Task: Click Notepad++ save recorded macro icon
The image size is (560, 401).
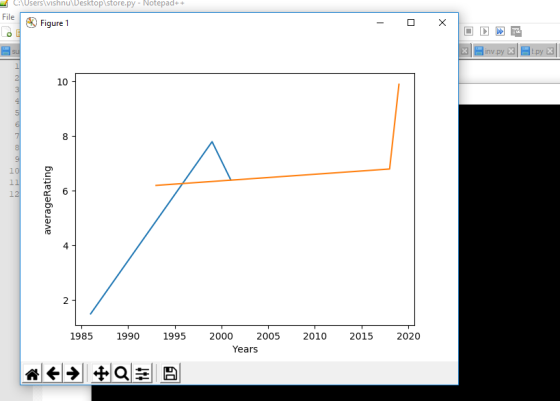Action: pos(516,31)
